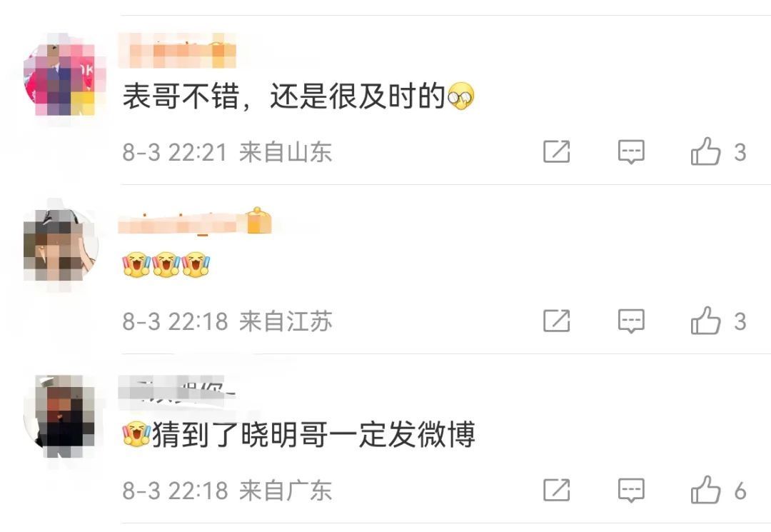Open the second commenter's avatar profile
This screenshot has height=532, width=771.
(61, 245)
